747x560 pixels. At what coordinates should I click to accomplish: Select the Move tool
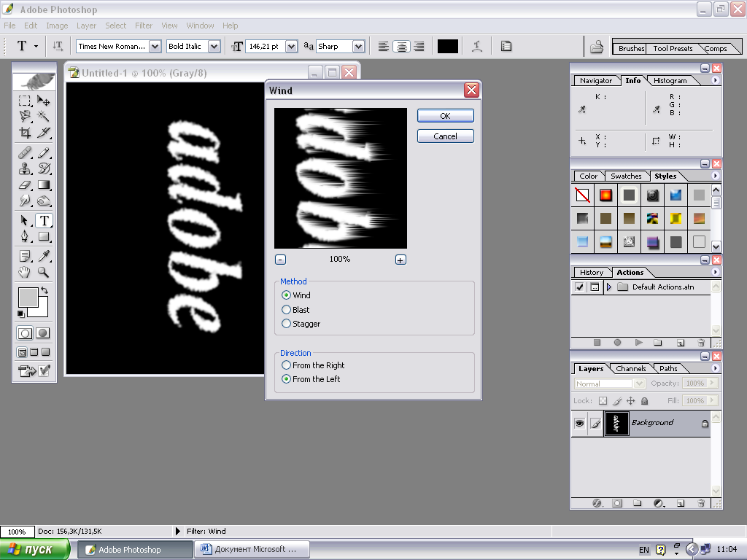[x=43, y=101]
